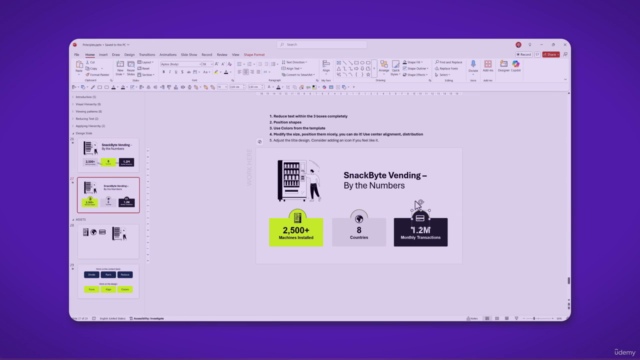Click Align Text button
The height and width of the screenshot is (360, 640).
[292, 69]
